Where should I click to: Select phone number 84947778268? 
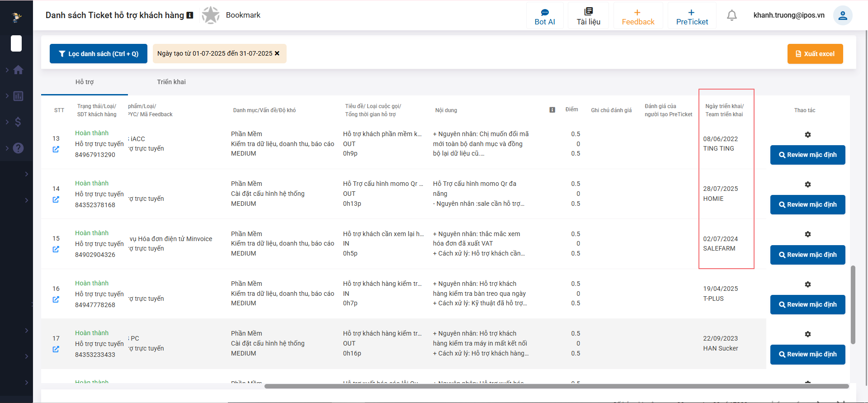[x=95, y=305]
